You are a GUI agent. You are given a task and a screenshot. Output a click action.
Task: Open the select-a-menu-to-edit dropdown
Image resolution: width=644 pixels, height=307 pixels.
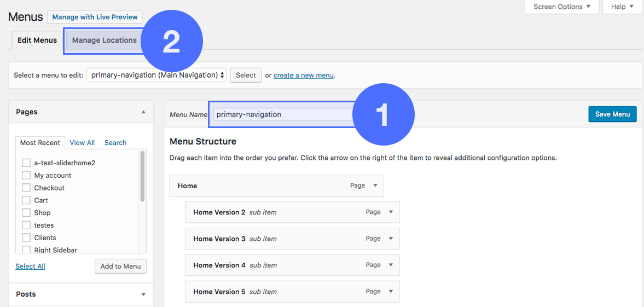click(x=156, y=75)
